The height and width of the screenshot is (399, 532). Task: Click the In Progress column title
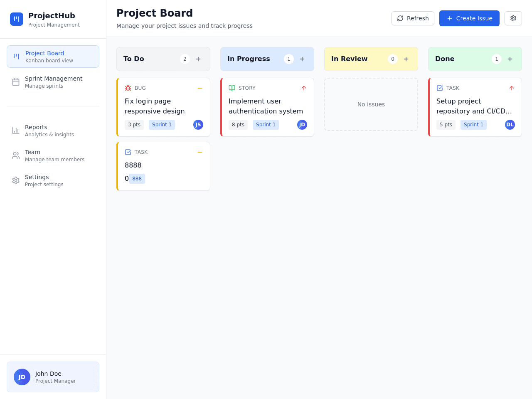coord(249,59)
